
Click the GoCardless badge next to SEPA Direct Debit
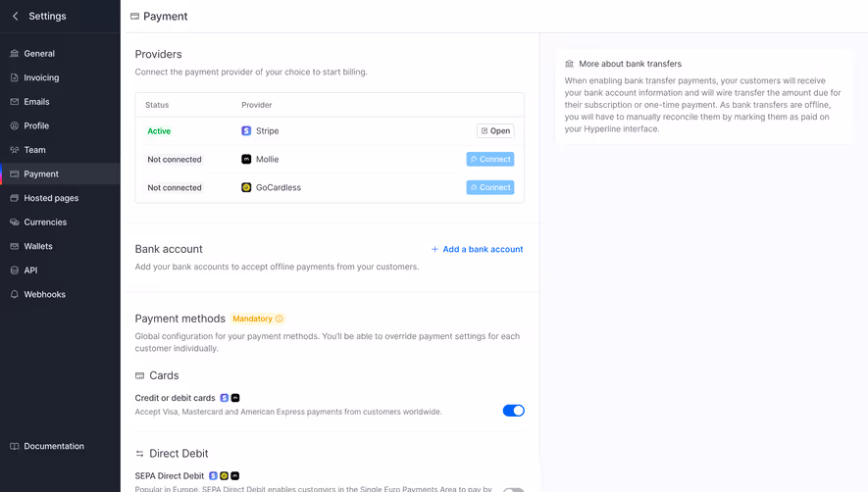[x=225, y=476]
